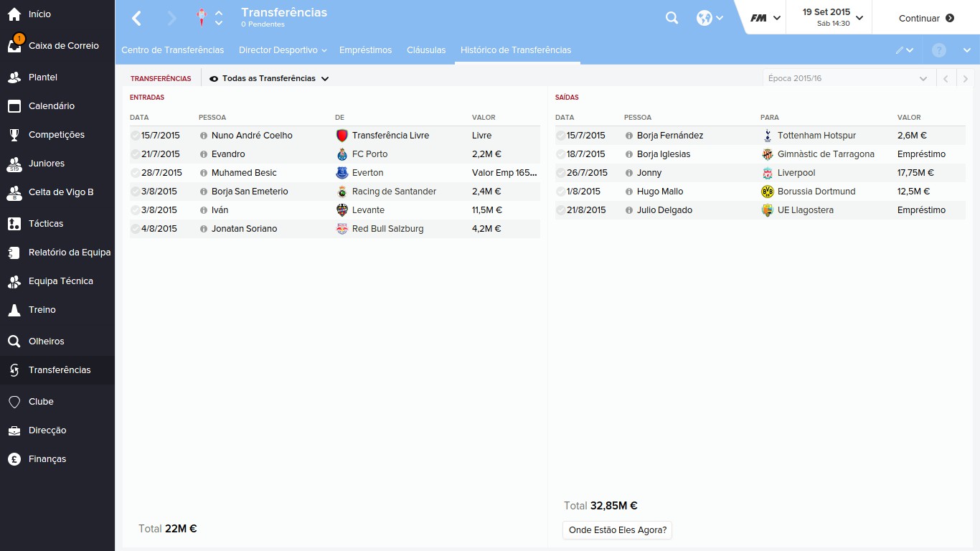
Task: Toggle check mark for 15/7/2015 Nuno André Coelho
Action: coord(135,136)
